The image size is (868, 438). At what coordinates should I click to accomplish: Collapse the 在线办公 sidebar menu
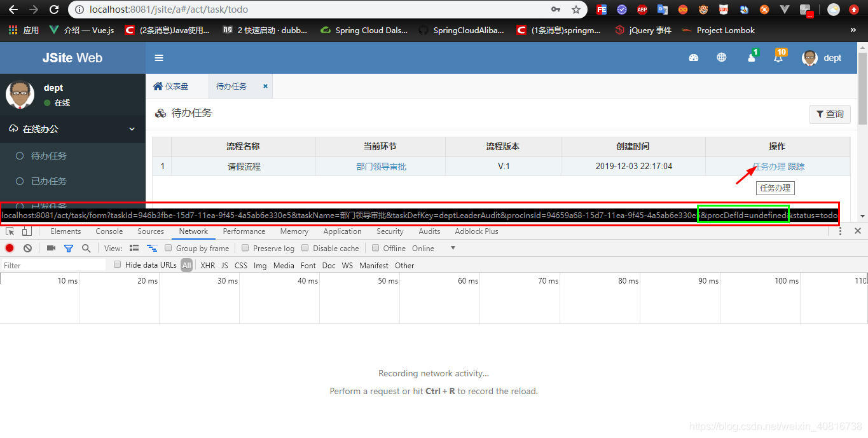(x=72, y=129)
